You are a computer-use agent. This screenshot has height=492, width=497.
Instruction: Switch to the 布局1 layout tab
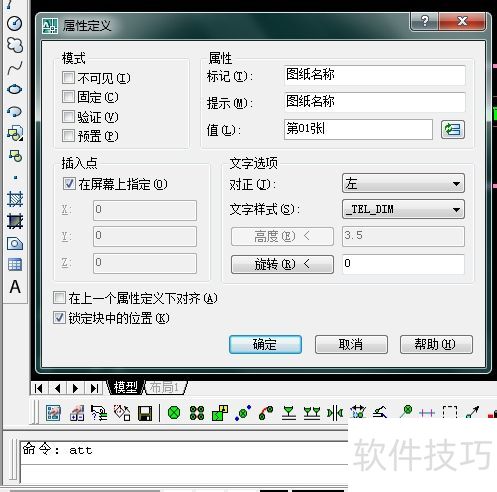165,387
